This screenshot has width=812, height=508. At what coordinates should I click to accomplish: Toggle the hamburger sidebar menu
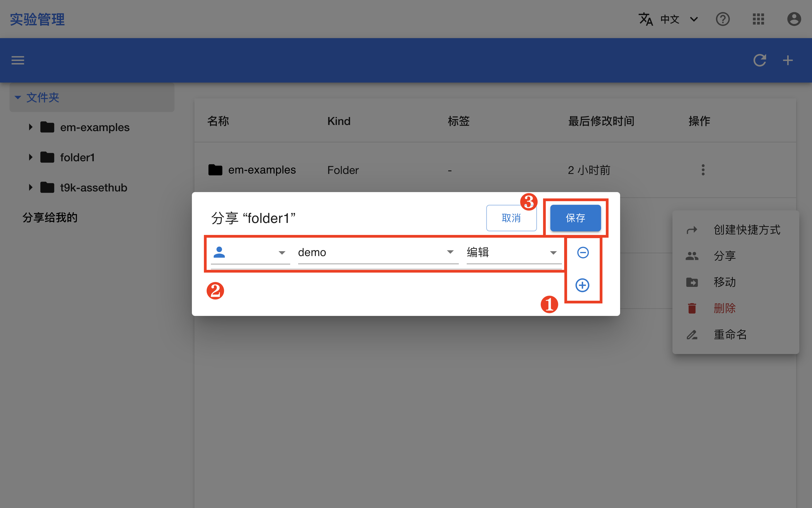pyautogui.click(x=18, y=61)
